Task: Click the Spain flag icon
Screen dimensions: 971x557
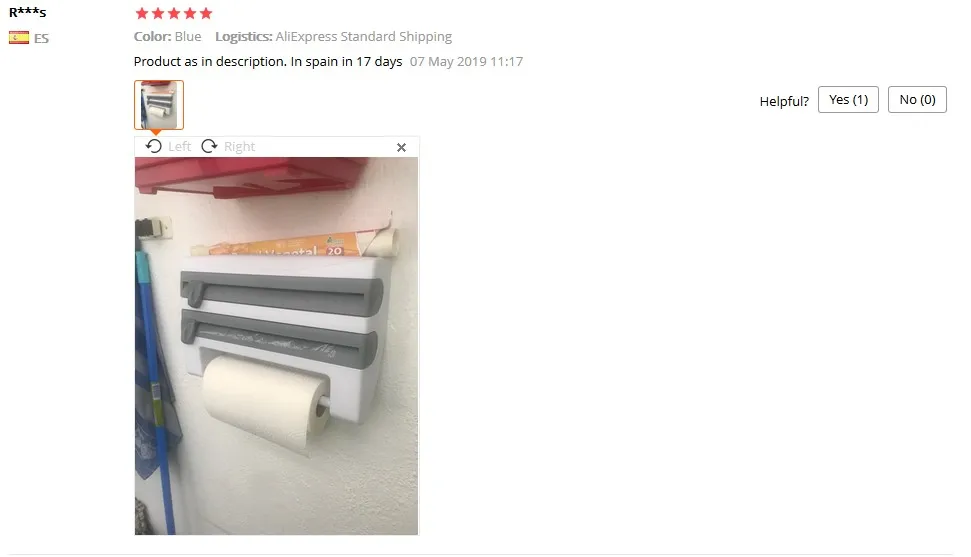Action: point(19,38)
